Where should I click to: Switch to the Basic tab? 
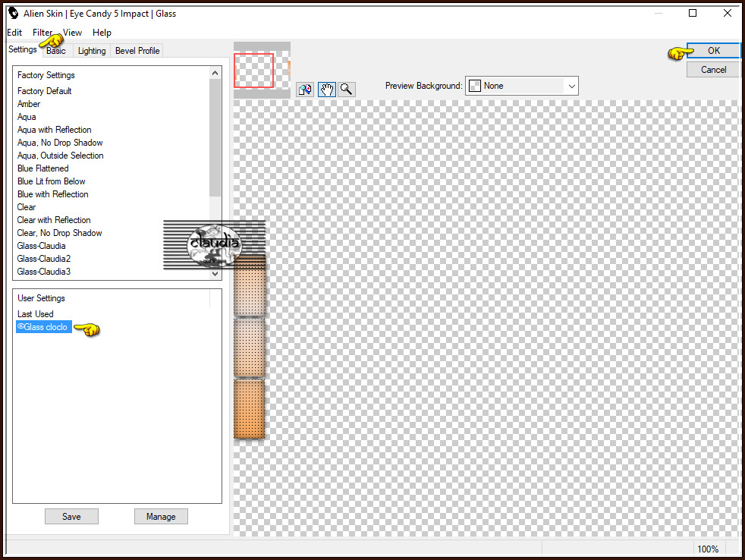[x=56, y=51]
